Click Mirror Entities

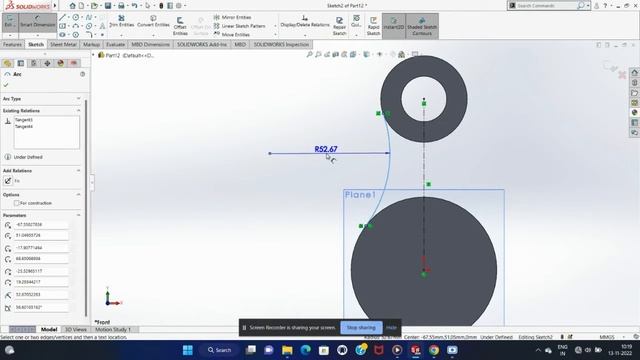pyautogui.click(x=232, y=17)
